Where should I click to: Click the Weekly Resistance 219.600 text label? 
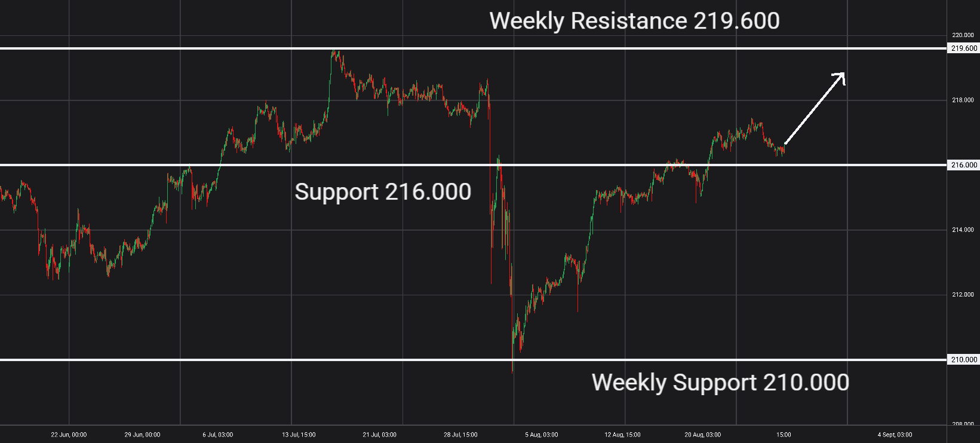634,21
